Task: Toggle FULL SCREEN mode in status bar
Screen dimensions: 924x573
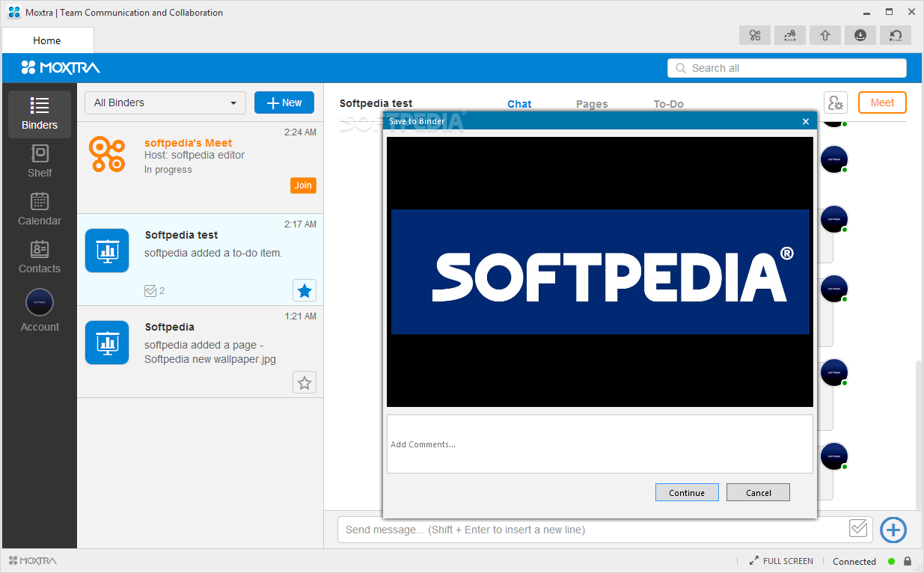Action: [781, 561]
